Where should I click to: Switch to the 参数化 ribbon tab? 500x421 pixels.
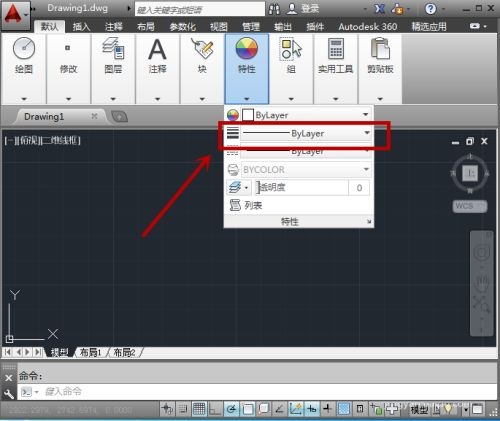183,27
